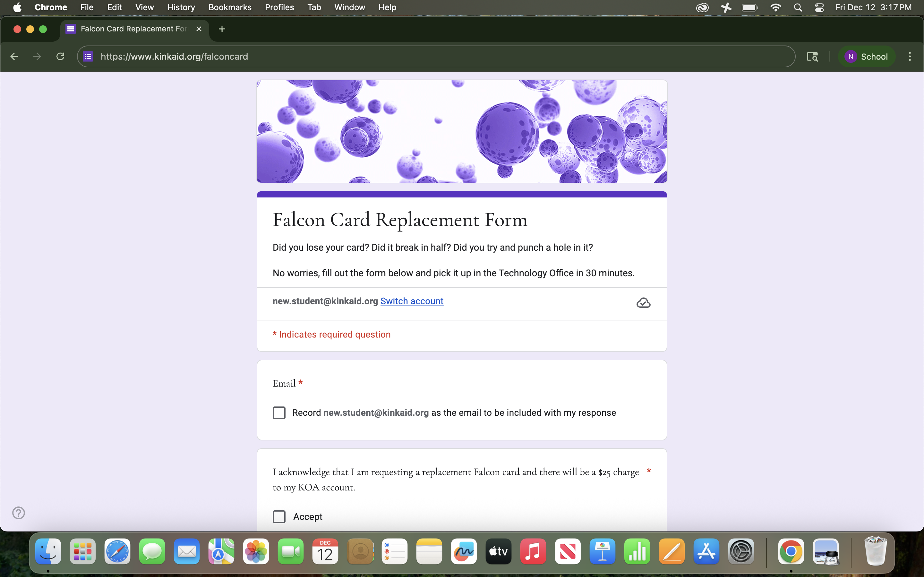The width and height of the screenshot is (924, 577).
Task: Open System Settings from the dock
Action: pyautogui.click(x=741, y=551)
